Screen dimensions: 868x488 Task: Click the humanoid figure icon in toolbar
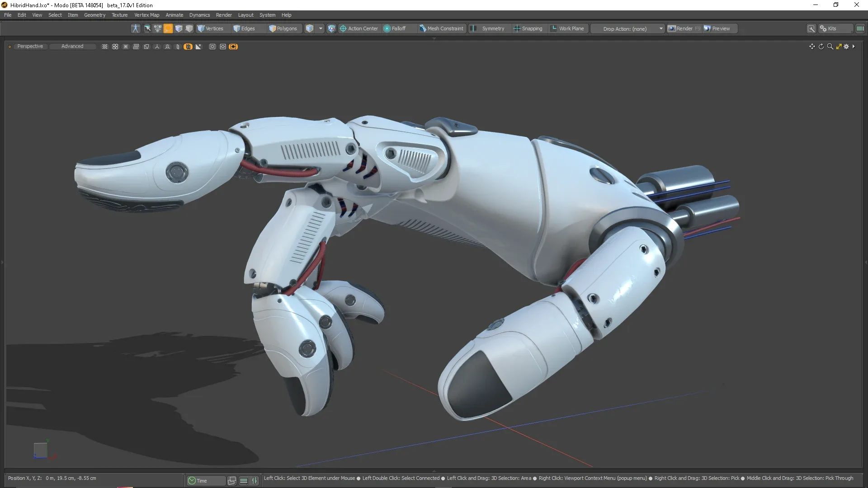tap(135, 28)
